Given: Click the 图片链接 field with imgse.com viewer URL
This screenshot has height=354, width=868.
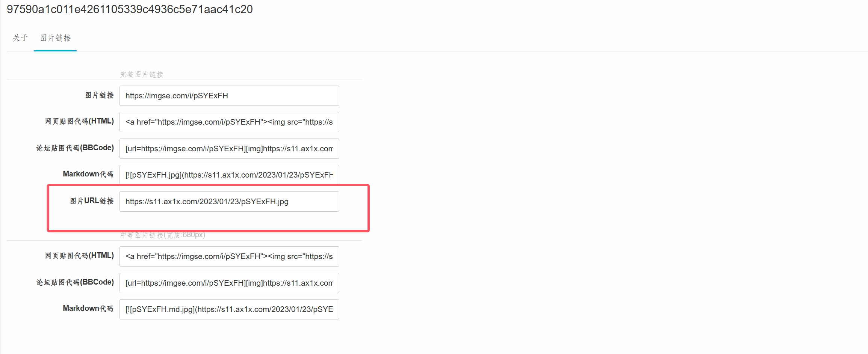Looking at the screenshot, I should [x=229, y=96].
